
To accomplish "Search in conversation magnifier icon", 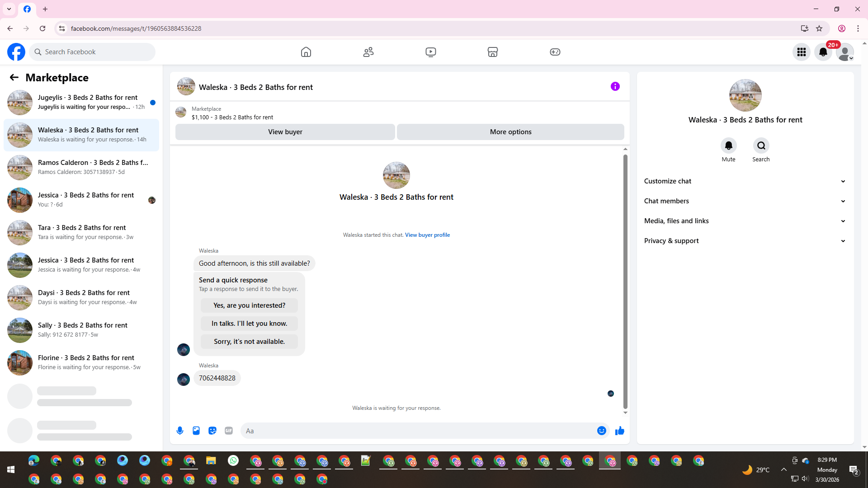I will (x=761, y=145).
